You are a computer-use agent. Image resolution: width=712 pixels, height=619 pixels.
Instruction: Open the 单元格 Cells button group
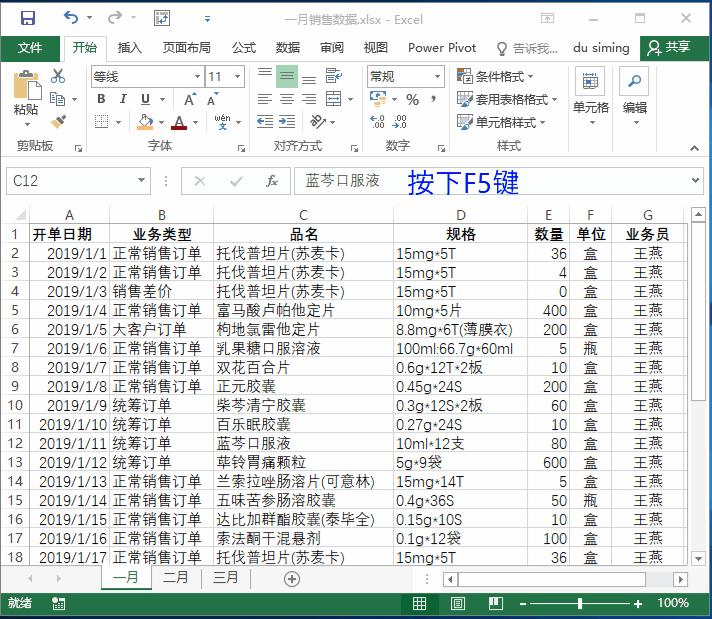click(590, 97)
